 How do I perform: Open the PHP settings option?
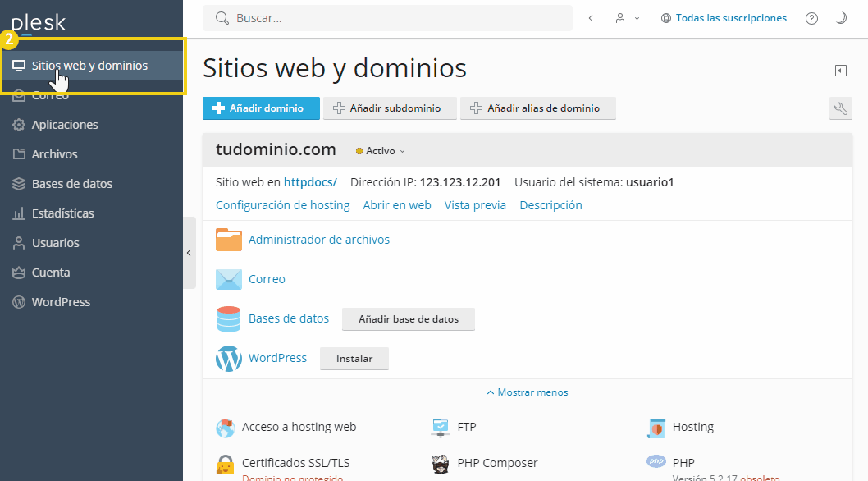coord(683,463)
